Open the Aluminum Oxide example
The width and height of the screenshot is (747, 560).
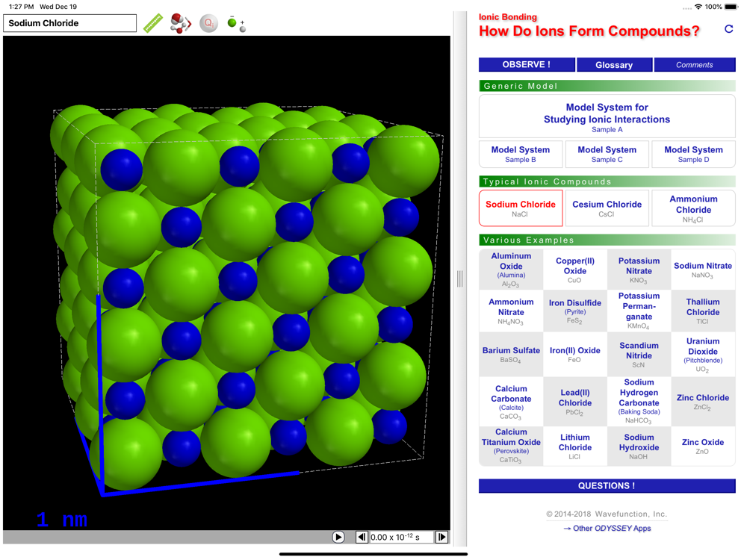tap(511, 270)
